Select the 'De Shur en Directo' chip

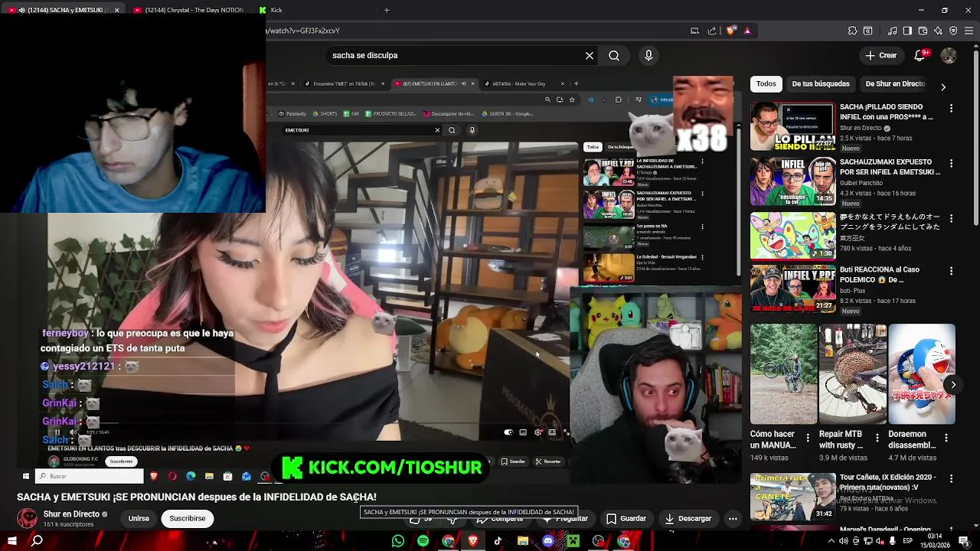point(895,83)
